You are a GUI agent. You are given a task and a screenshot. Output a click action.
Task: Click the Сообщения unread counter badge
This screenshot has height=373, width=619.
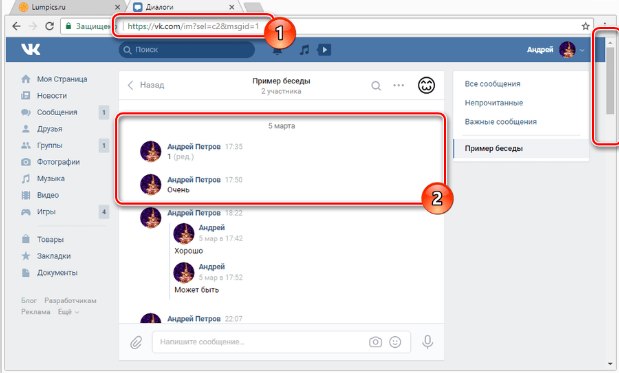(104, 112)
